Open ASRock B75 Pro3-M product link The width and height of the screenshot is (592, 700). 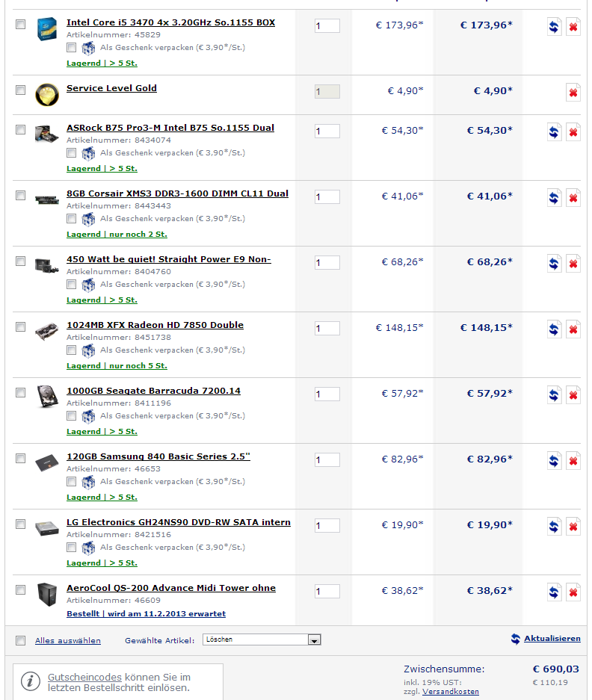170,128
